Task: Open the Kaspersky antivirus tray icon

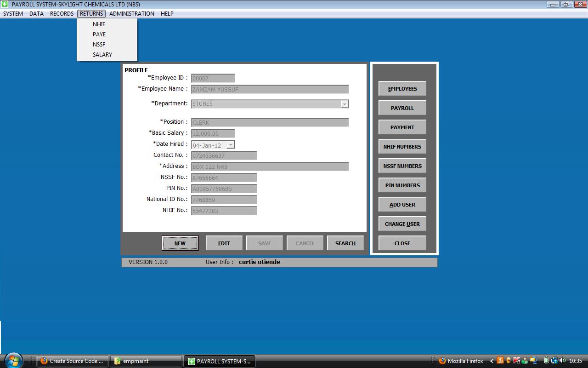Action: pos(516,361)
